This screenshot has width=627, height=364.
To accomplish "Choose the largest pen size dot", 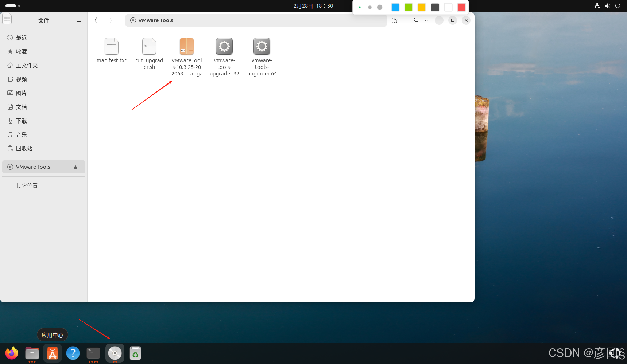I will click(380, 7).
